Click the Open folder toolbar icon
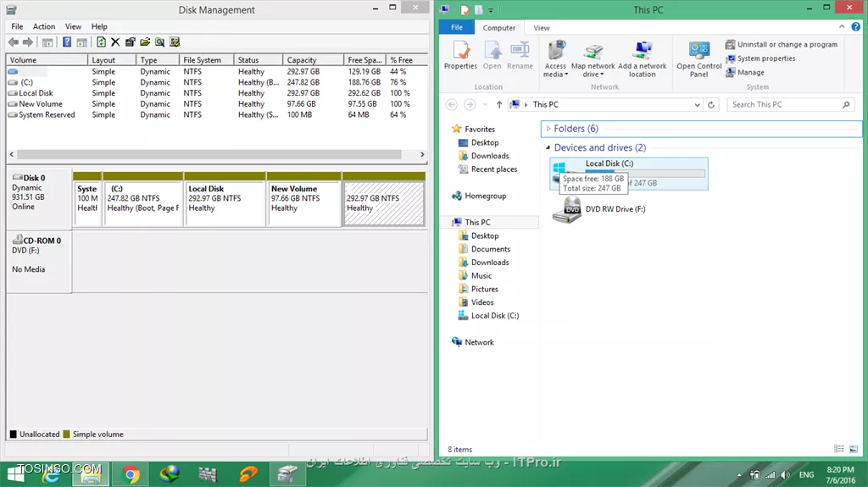 (145, 42)
